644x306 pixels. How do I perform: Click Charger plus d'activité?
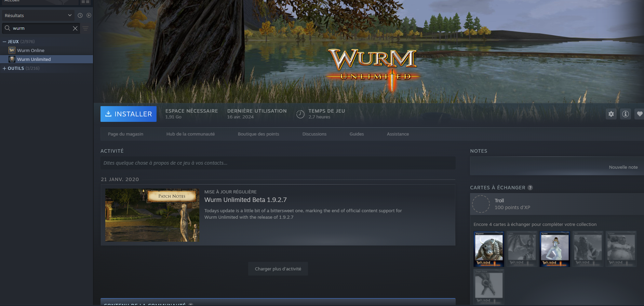pyautogui.click(x=278, y=269)
